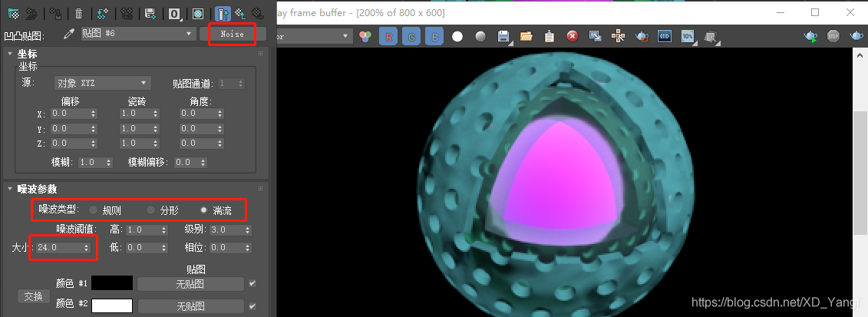868x317 pixels.
Task: Select 湍流 noise type radio button
Action: tap(203, 210)
